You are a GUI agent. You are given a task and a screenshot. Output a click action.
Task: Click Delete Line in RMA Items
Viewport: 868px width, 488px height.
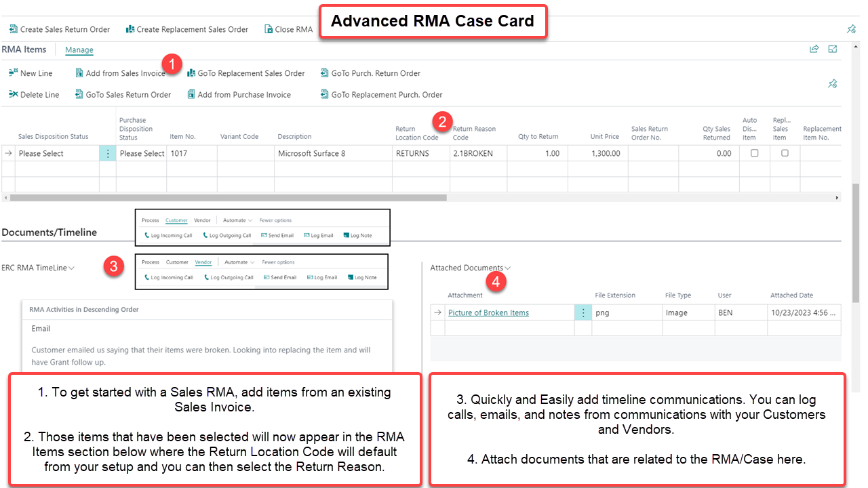(34, 95)
